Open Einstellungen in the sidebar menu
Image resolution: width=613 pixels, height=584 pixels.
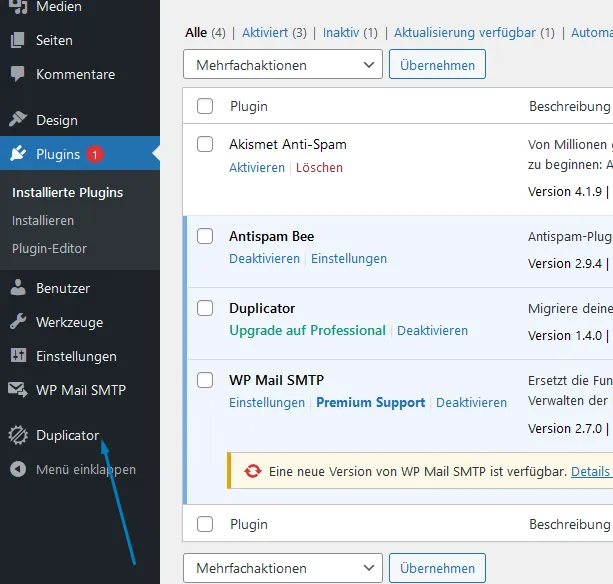pos(76,356)
